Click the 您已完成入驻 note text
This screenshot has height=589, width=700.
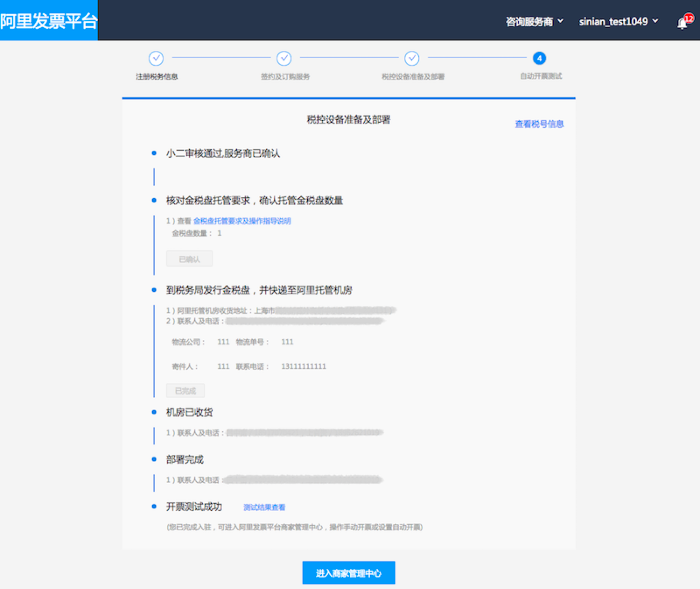[295, 527]
